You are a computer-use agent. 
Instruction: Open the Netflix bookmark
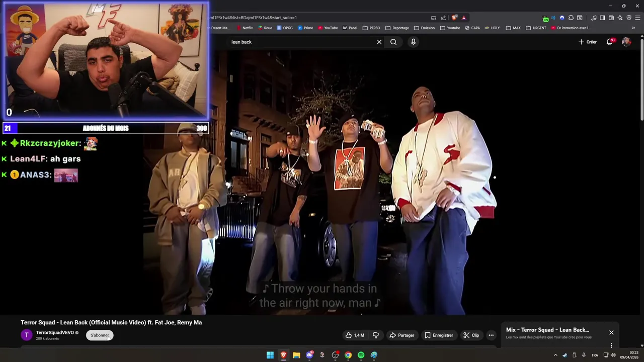(x=244, y=28)
